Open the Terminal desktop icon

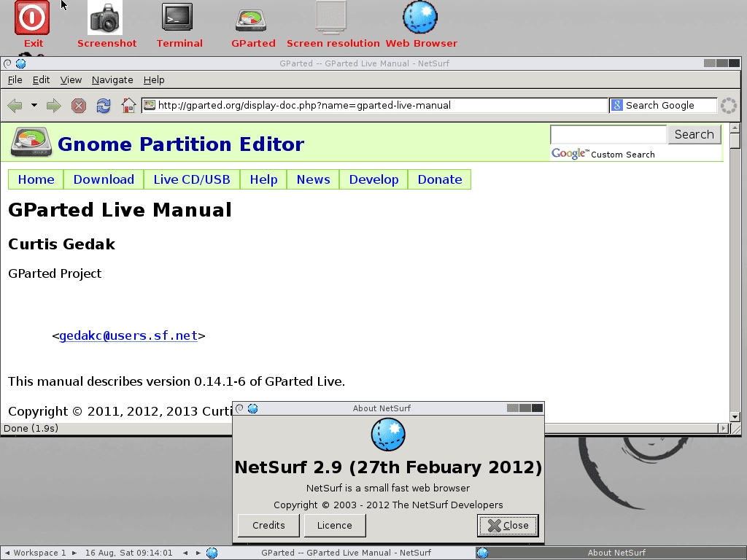pos(177,17)
